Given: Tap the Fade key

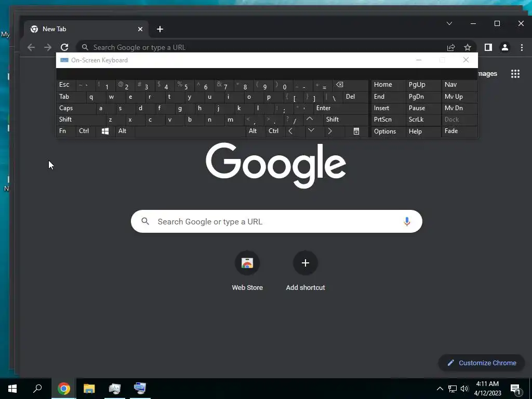Looking at the screenshot, I should [459, 131].
